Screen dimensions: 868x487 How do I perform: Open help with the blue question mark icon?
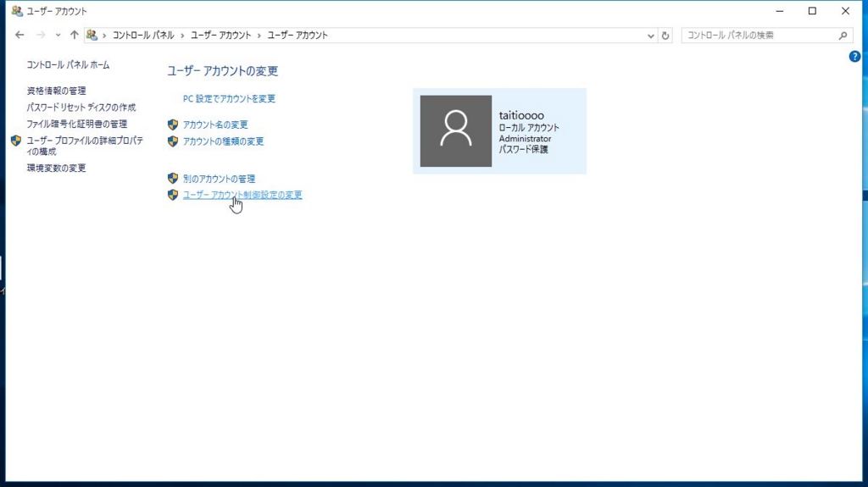[x=854, y=57]
